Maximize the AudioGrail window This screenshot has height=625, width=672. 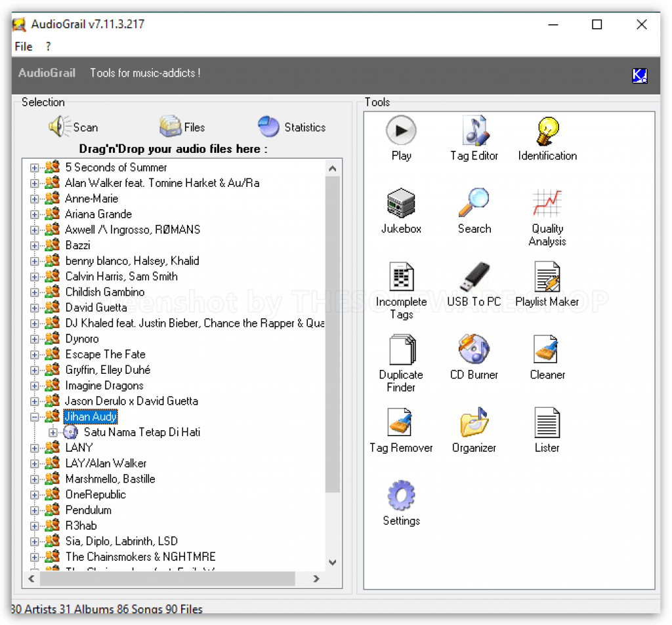tap(597, 24)
